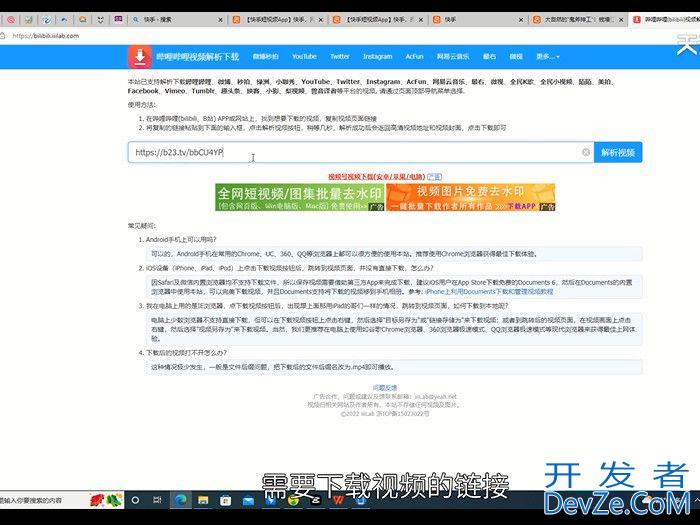Image resolution: width=700 pixels, height=525 pixels.
Task: Click the 大自然的 tab's orange favicon
Action: 537,20
